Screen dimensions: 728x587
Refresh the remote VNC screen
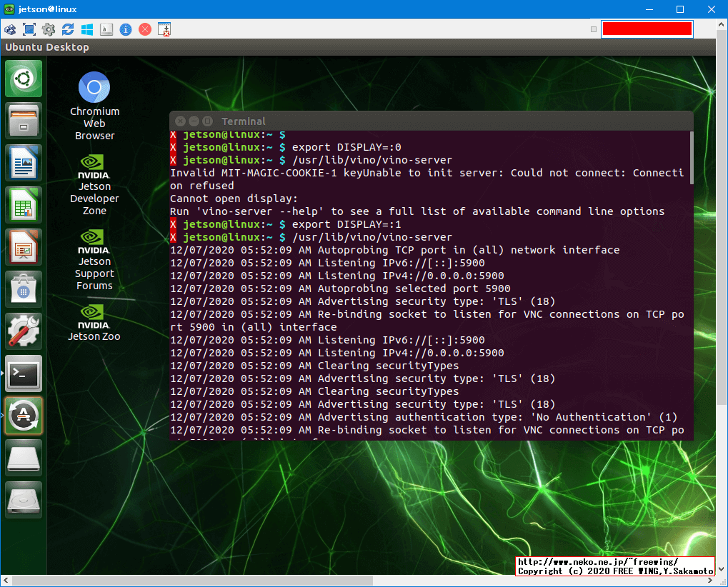[69, 29]
